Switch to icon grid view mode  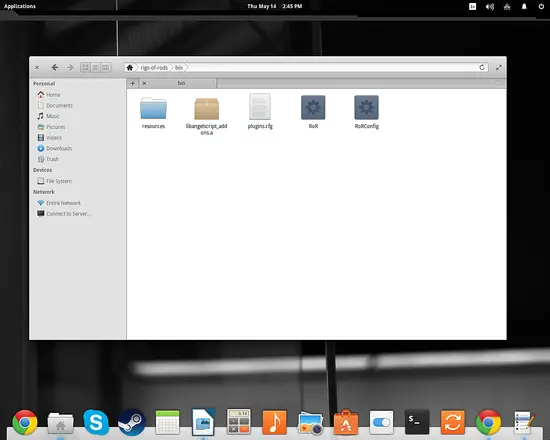(85, 67)
